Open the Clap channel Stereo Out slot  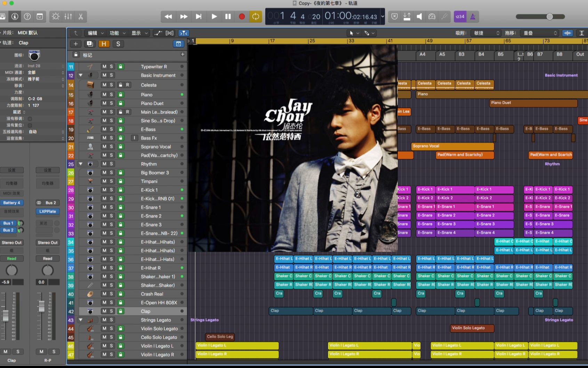[12, 243]
